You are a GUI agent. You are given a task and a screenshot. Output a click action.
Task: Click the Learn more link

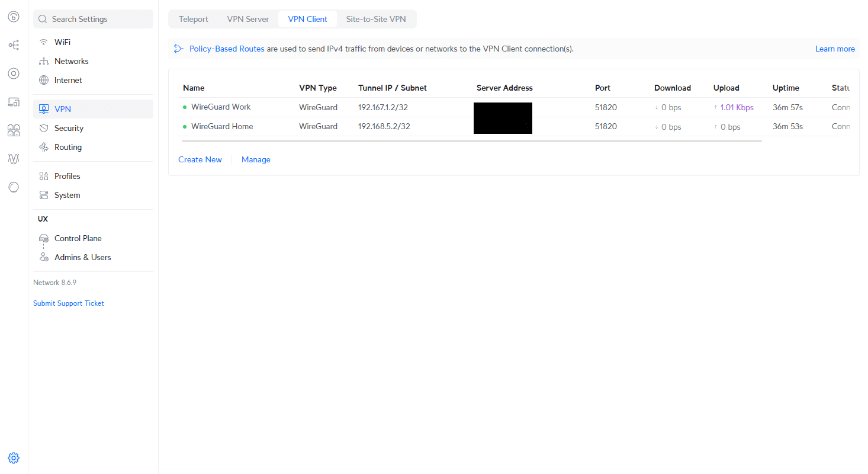point(835,49)
